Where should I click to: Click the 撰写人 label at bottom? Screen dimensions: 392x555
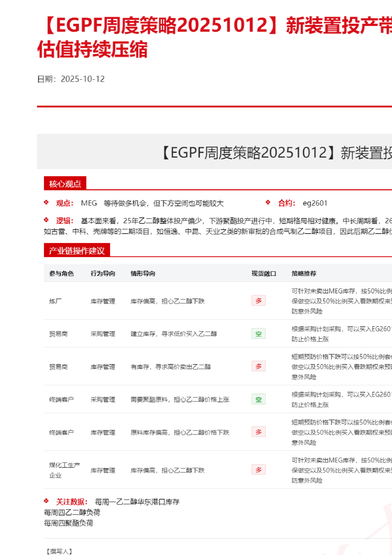[x=59, y=551]
